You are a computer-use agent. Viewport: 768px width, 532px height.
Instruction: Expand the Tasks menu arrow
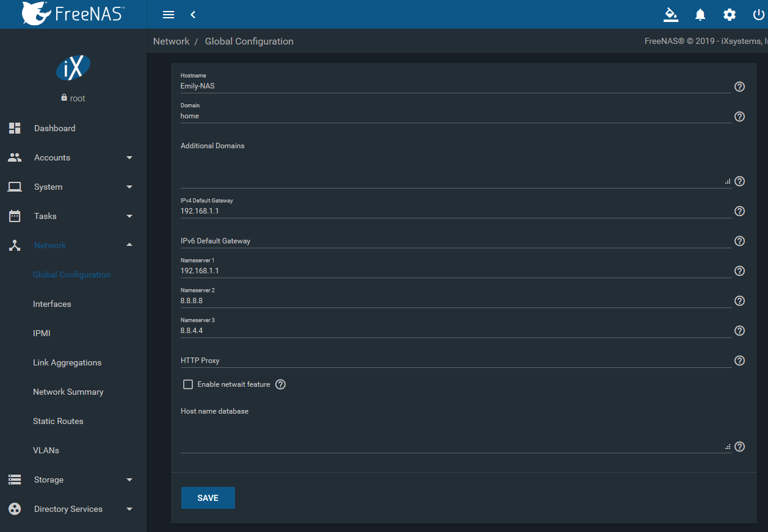(129, 216)
